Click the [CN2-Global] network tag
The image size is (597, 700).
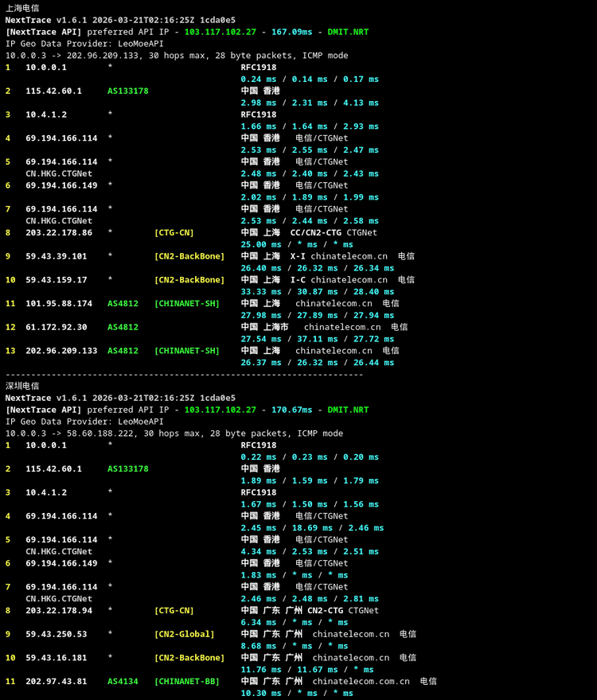pyautogui.click(x=184, y=634)
